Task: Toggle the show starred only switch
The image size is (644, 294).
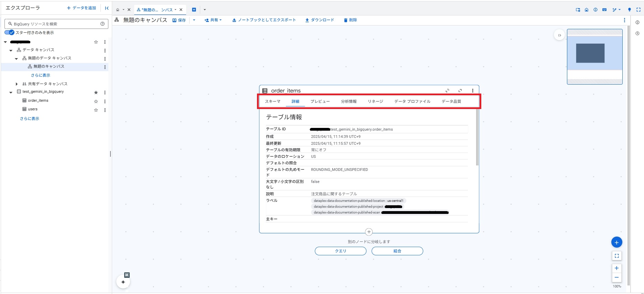Action: pos(9,32)
